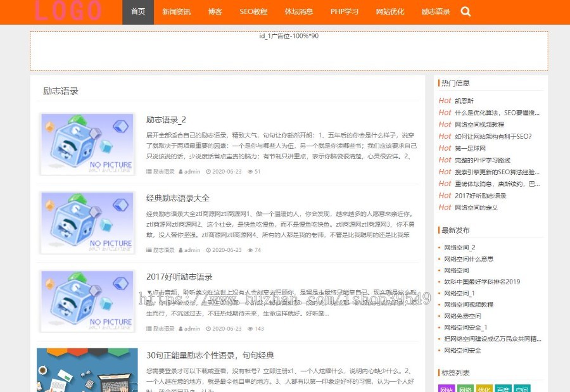
Task: Click admin author icon under 2017好听励志语录
Action: [x=180, y=329]
